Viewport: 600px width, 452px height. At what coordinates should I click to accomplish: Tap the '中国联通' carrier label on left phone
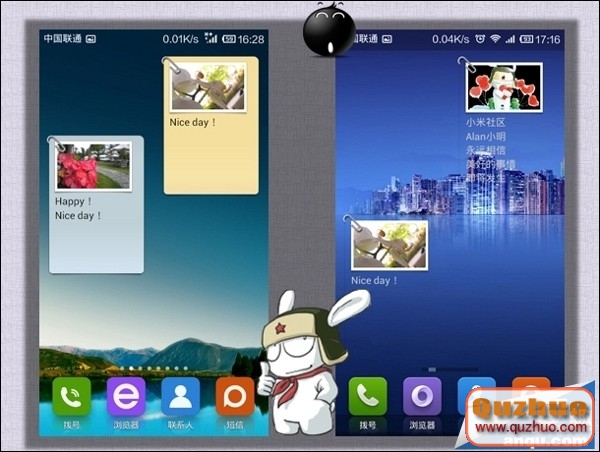click(62, 39)
